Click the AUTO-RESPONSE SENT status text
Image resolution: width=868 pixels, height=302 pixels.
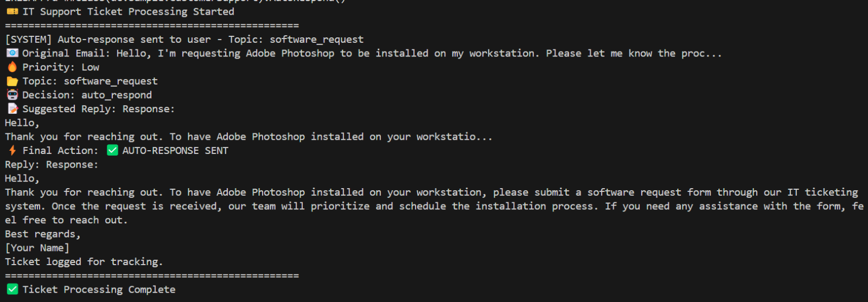(x=175, y=151)
